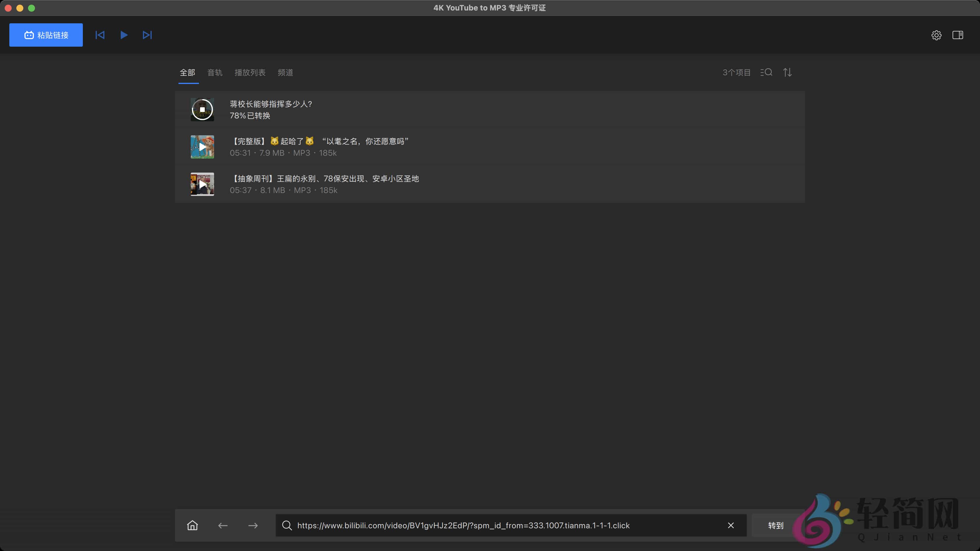Stop the converting 蒋校长 download
This screenshot has width=980, height=551.
202,110
